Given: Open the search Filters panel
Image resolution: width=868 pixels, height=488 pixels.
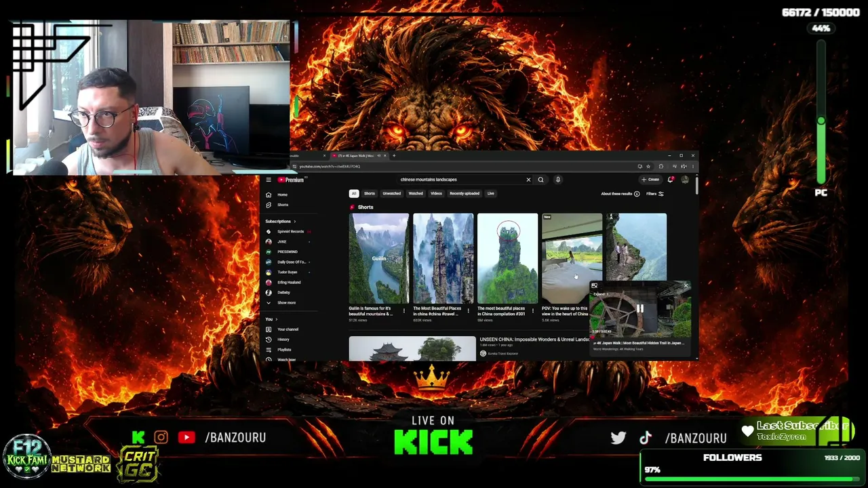Looking at the screenshot, I should (655, 194).
